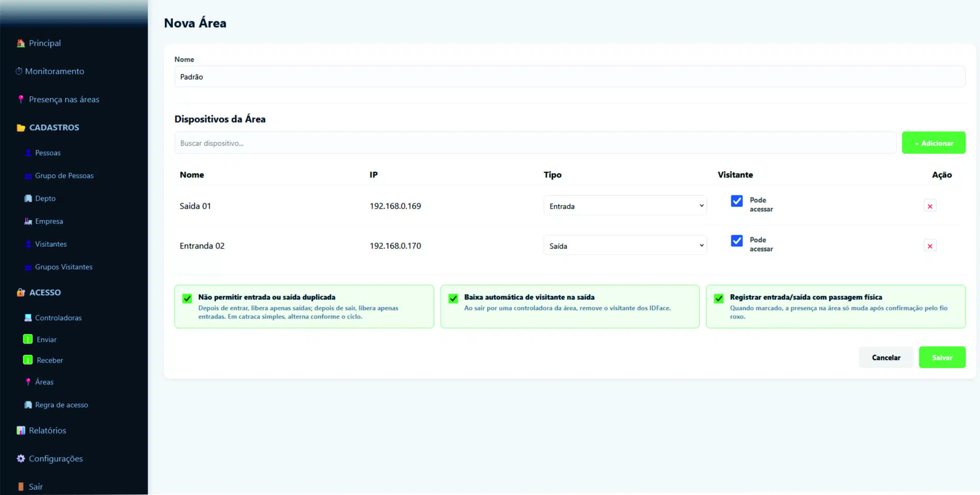Click the chart icon beside Relatórios
This screenshot has width=980, height=495.
pyautogui.click(x=21, y=430)
